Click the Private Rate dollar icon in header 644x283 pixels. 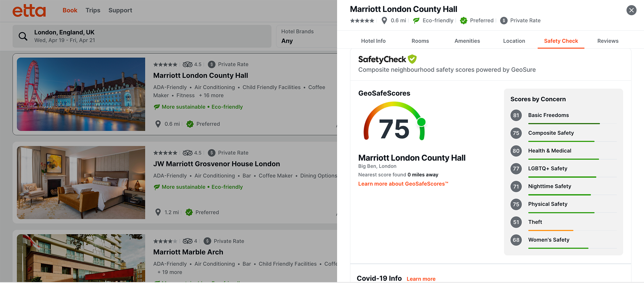(x=504, y=21)
